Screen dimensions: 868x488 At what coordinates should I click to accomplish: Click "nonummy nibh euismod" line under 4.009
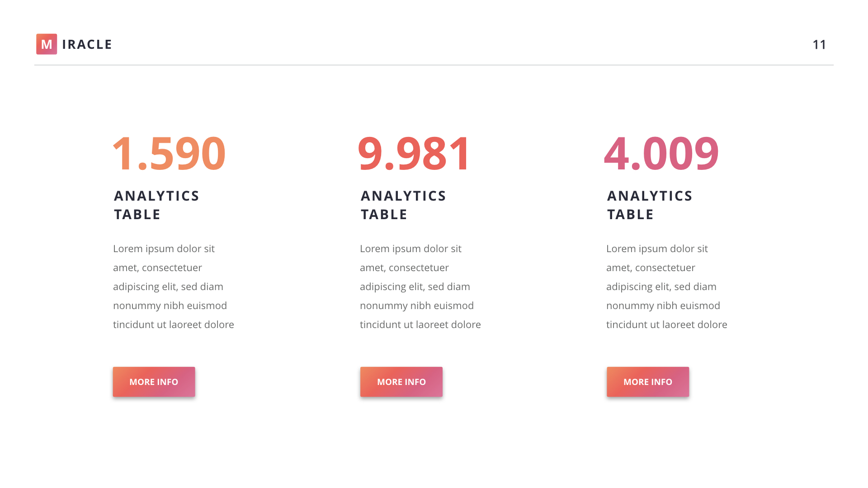[x=663, y=306]
